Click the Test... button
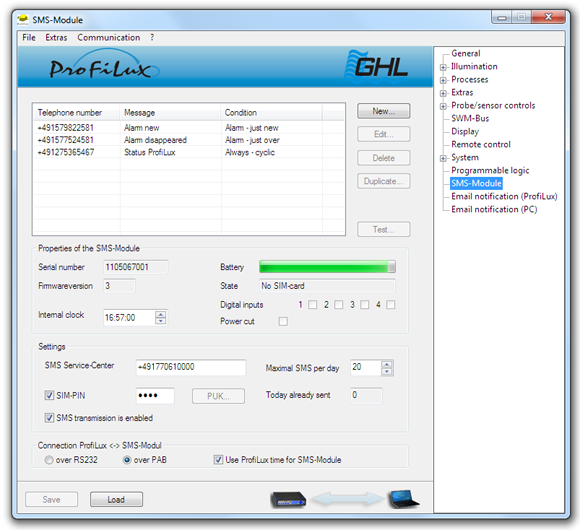This screenshot has width=580, height=530. coord(384,229)
